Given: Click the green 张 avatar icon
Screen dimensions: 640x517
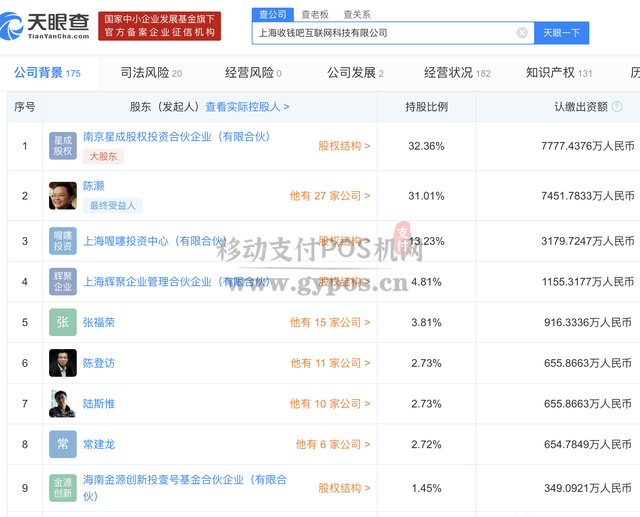Looking at the screenshot, I should point(63,322).
